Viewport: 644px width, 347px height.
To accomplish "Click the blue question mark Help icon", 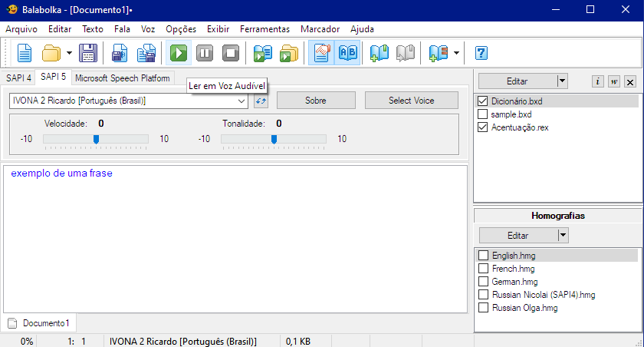I will click(481, 53).
